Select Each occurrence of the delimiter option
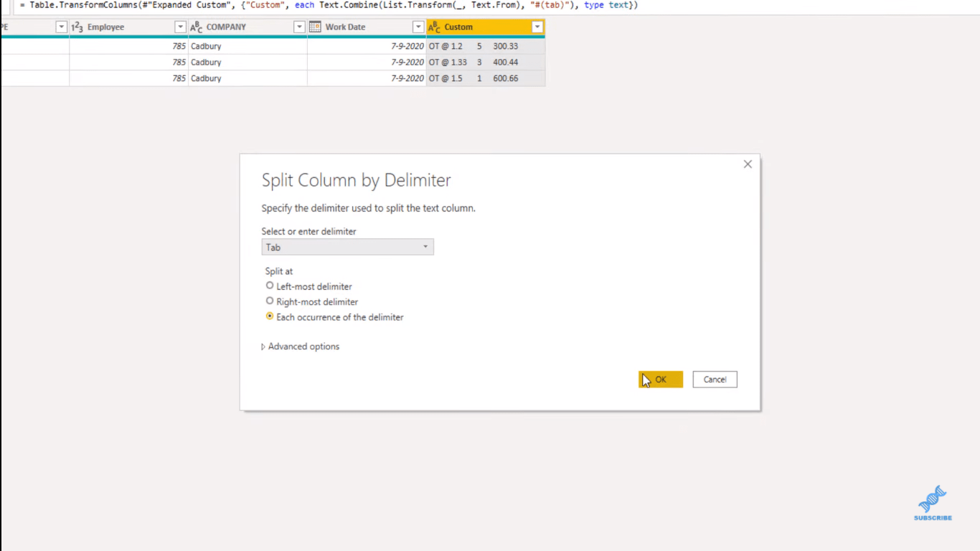 [x=270, y=316]
